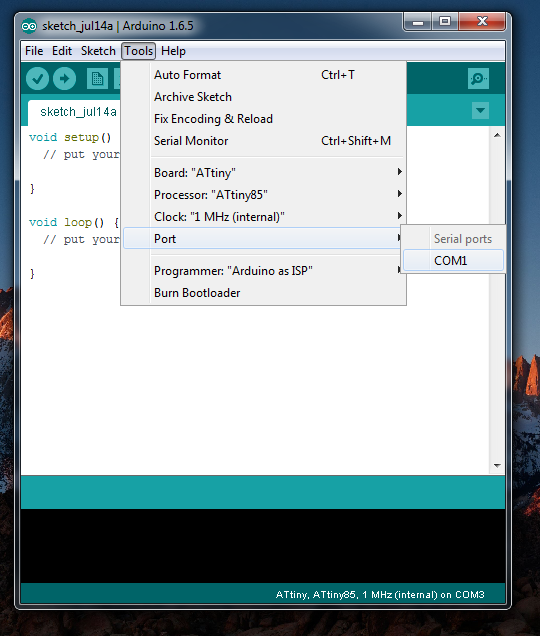Screen dimensions: 540x636
Task: Expand the Board "ATtiny" submenu
Action: [265, 173]
